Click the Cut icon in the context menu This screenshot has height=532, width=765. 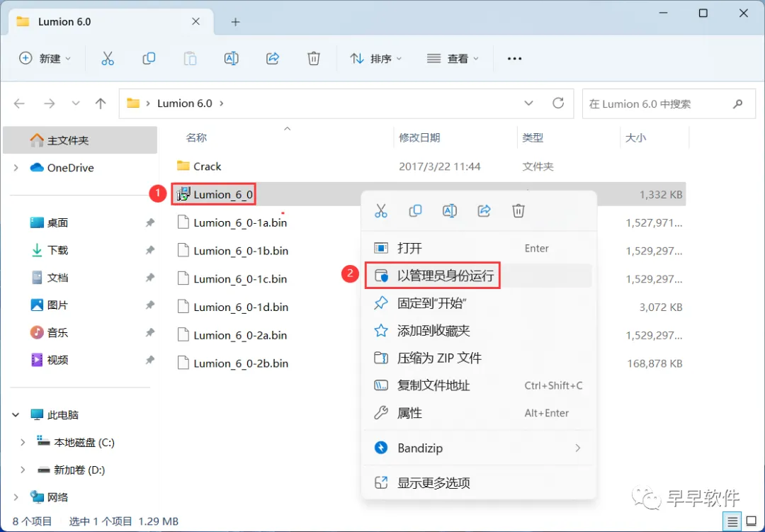381,211
